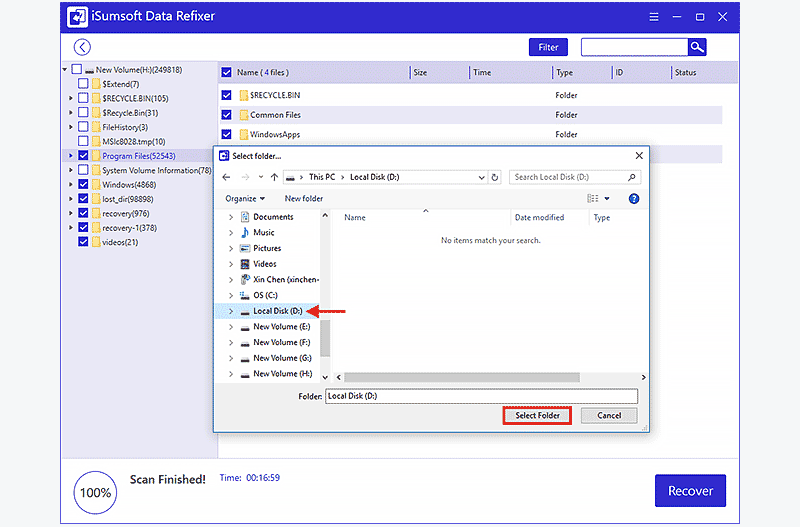Expand Documents node in dialog

click(x=231, y=217)
